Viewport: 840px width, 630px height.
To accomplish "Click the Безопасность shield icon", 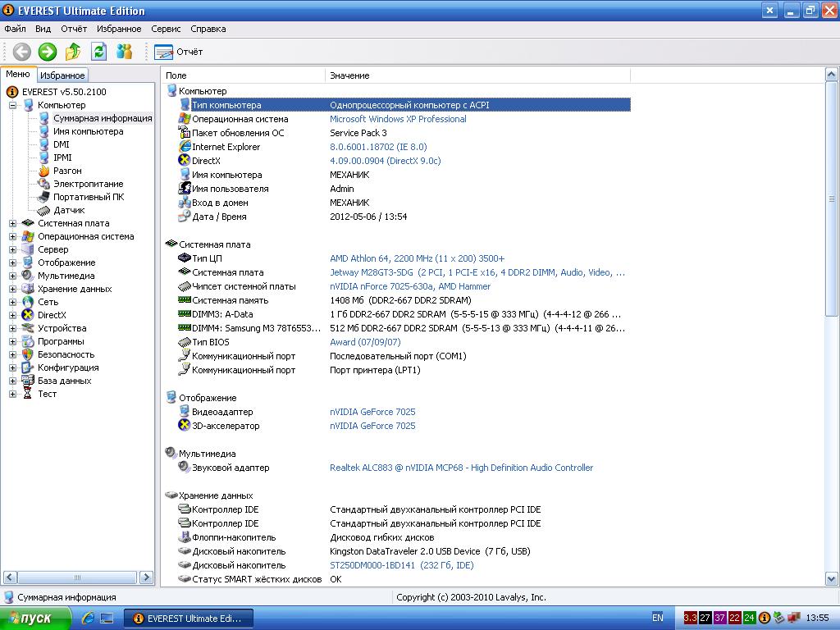I will coord(28,354).
